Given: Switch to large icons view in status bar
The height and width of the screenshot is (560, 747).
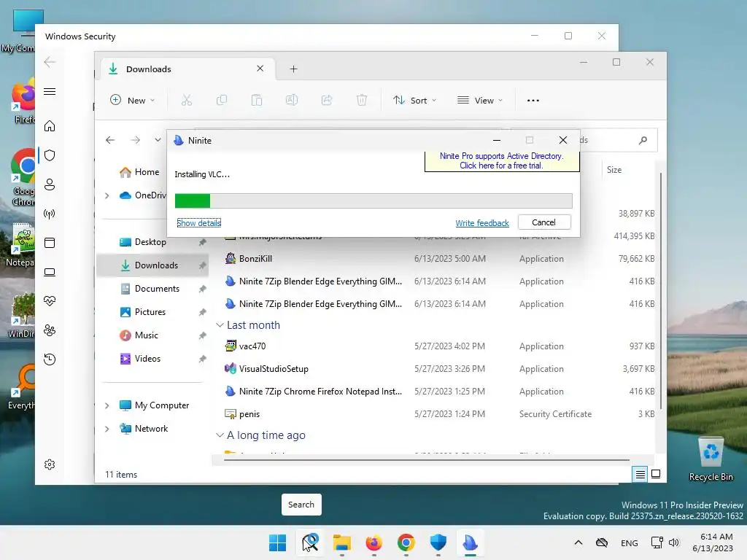Looking at the screenshot, I should tap(656, 474).
